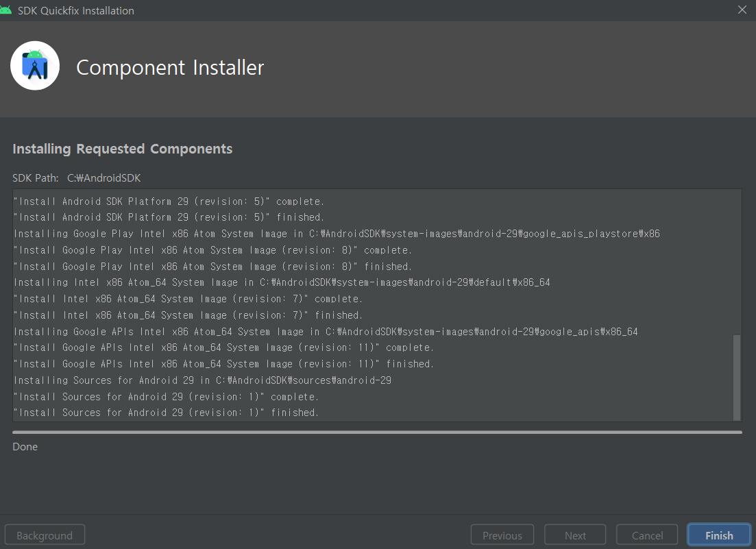756x549 pixels.
Task: Click the Android Studio logo icon
Action: (35, 66)
